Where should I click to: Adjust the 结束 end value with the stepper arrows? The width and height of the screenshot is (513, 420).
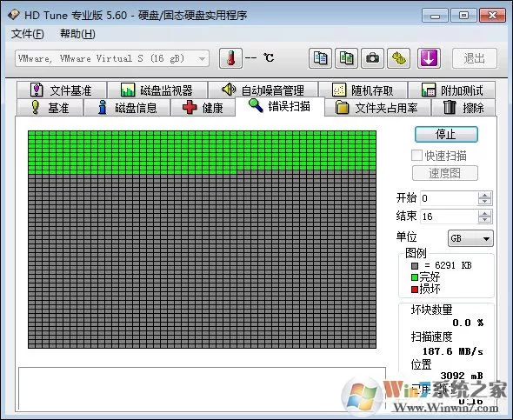coord(484,217)
